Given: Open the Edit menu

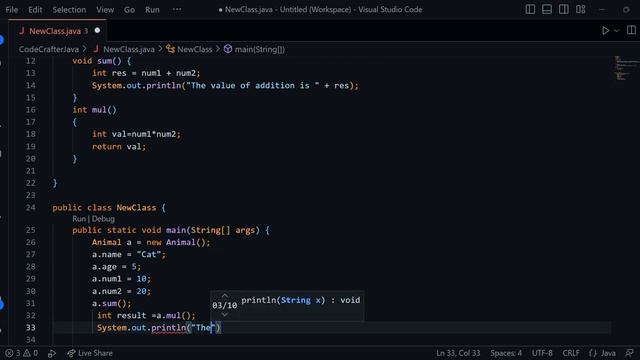Looking at the screenshot, I should (x=35, y=9).
